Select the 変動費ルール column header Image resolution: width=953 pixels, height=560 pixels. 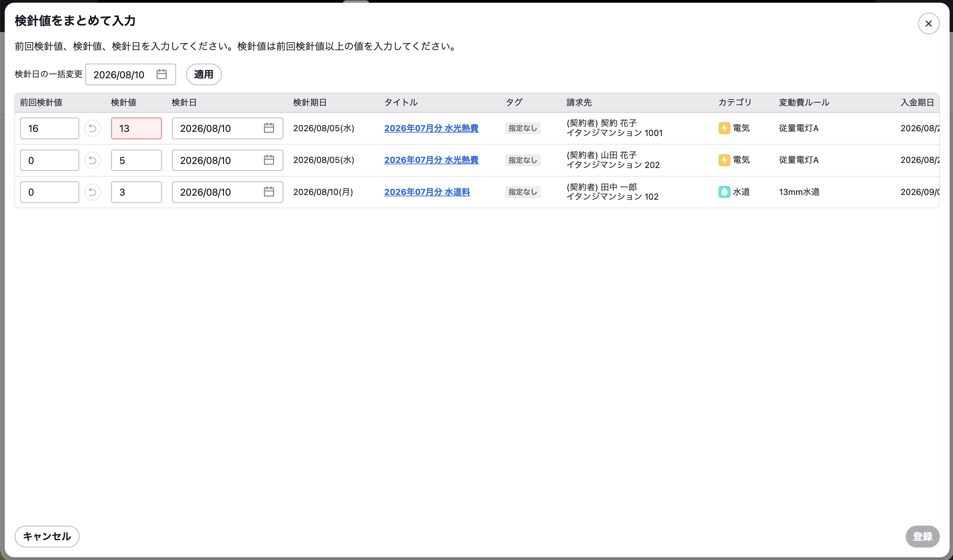pos(804,103)
